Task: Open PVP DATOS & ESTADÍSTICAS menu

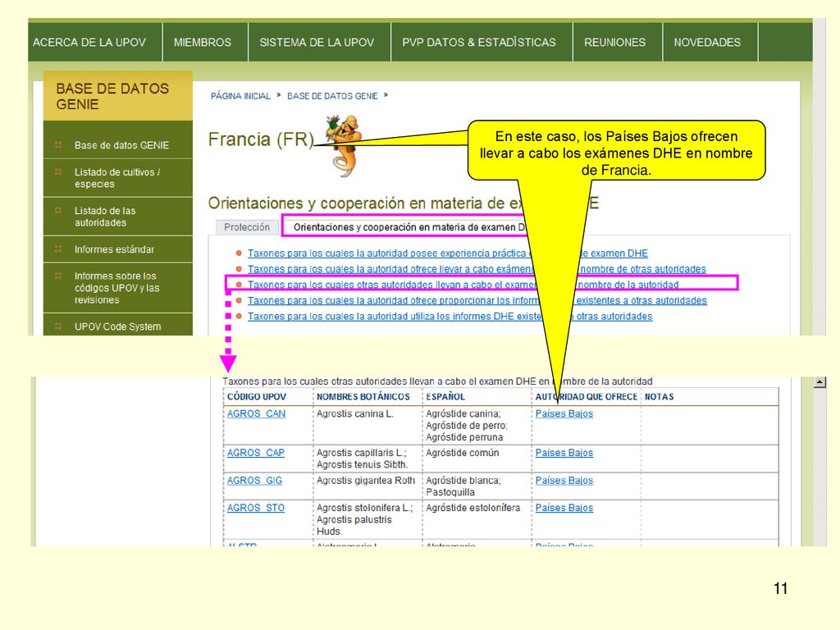Action: [x=478, y=43]
